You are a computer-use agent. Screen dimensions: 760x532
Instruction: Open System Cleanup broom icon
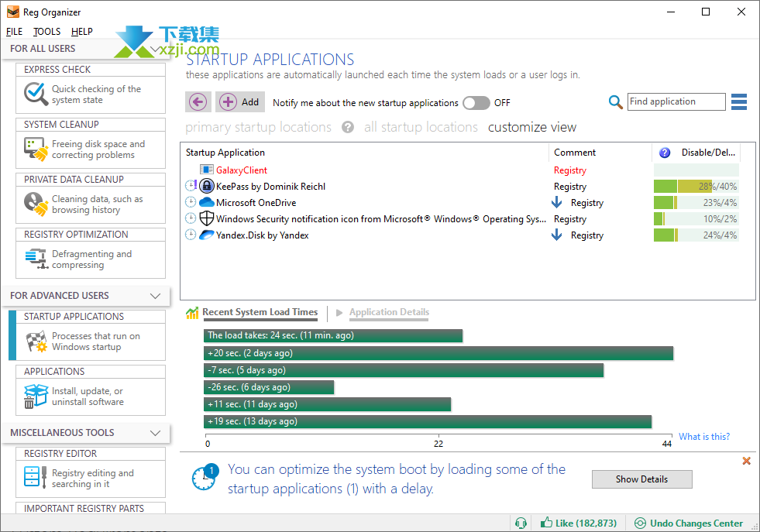pos(36,149)
